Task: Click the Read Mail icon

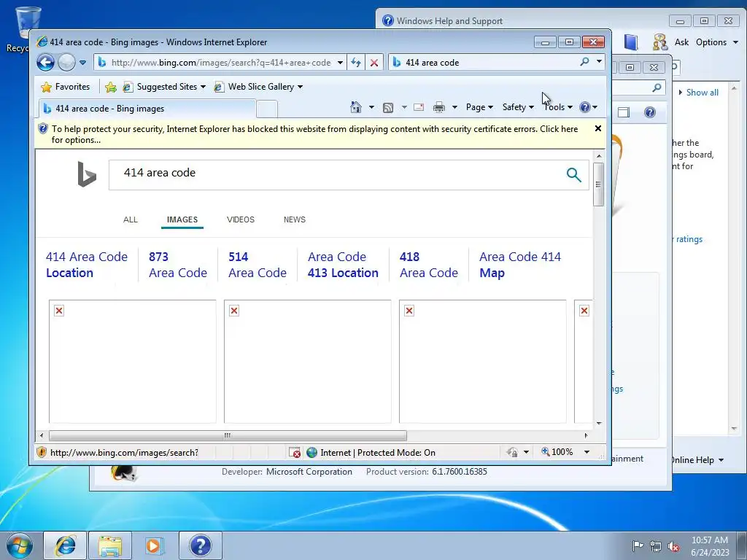Action: [x=419, y=107]
